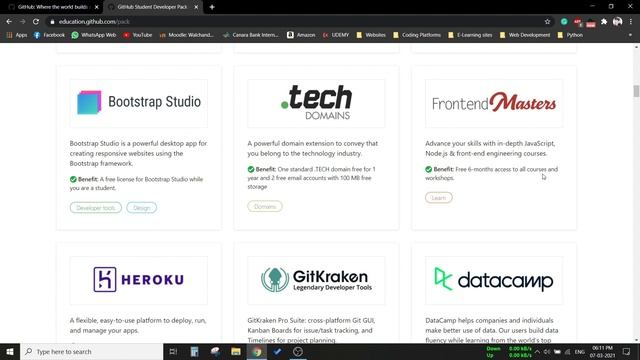Click the Heroku logo

point(139,280)
